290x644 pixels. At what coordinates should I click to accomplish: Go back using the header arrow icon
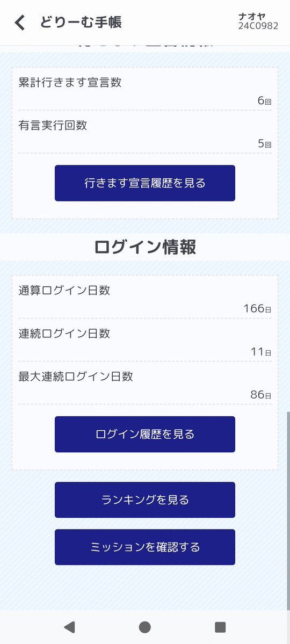(x=20, y=23)
